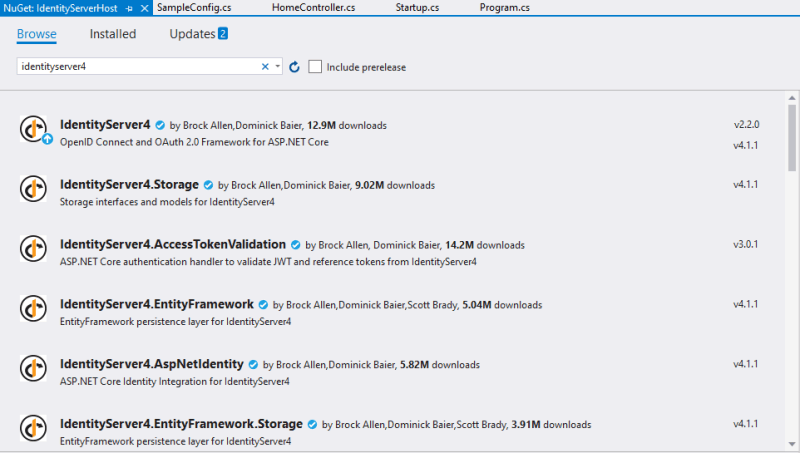Viewport: 800px width, 453px height.
Task: Open the search box history dropdown arrow
Action: click(278, 66)
